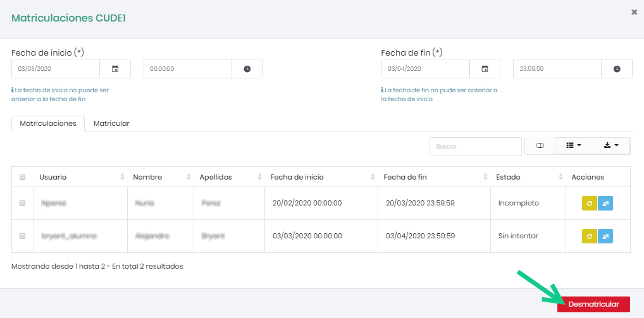Viewport: 644px width, 318px height.
Task: Click the red Desmatricular button
Action: (593, 304)
